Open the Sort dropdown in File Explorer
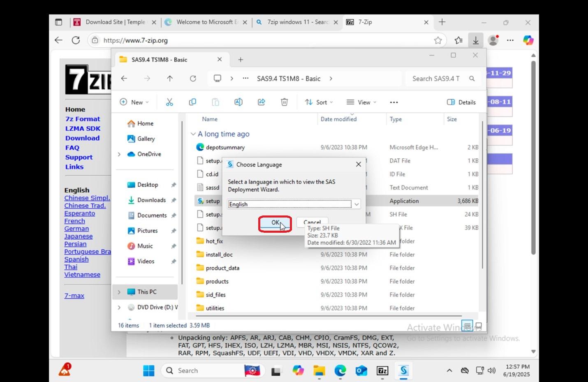The height and width of the screenshot is (382, 588). click(x=319, y=102)
